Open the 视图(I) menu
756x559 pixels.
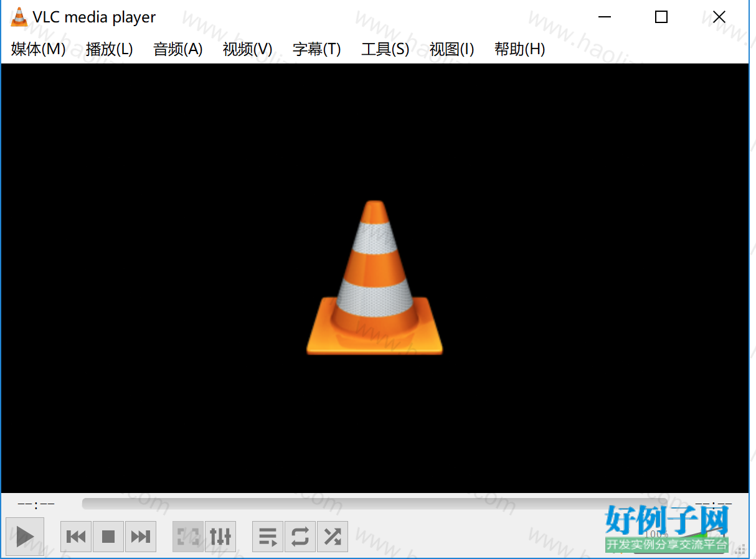point(452,49)
